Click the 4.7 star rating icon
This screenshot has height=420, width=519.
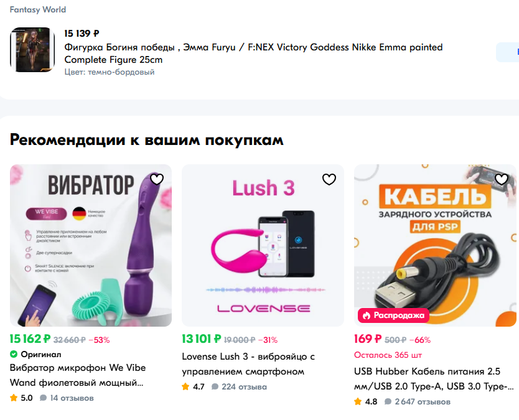pyautogui.click(x=185, y=386)
